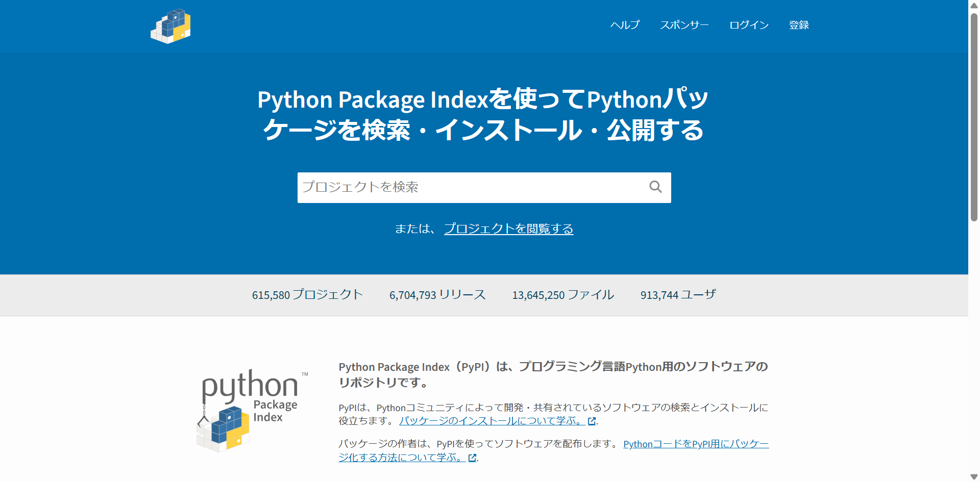Image resolution: width=980 pixels, height=482 pixels.
Task: Open the ログイン page
Action: click(749, 25)
